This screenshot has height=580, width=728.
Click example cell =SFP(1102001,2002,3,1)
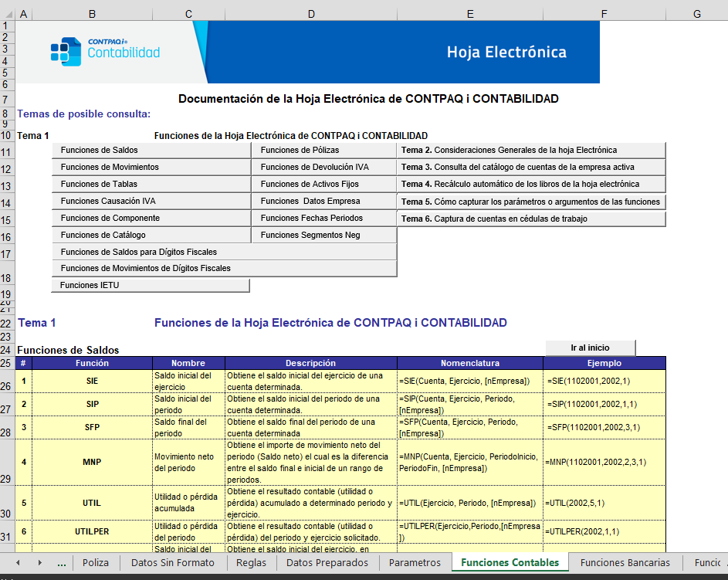pos(604,428)
